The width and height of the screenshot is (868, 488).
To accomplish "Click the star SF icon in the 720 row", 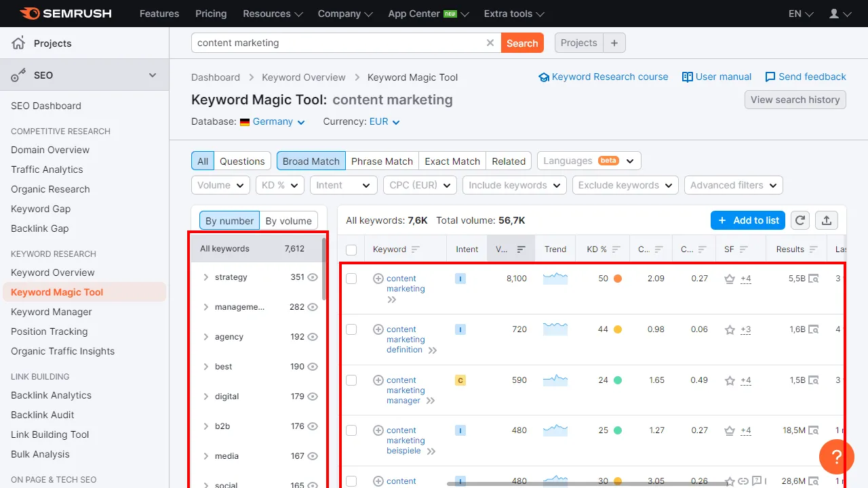I will tap(730, 329).
